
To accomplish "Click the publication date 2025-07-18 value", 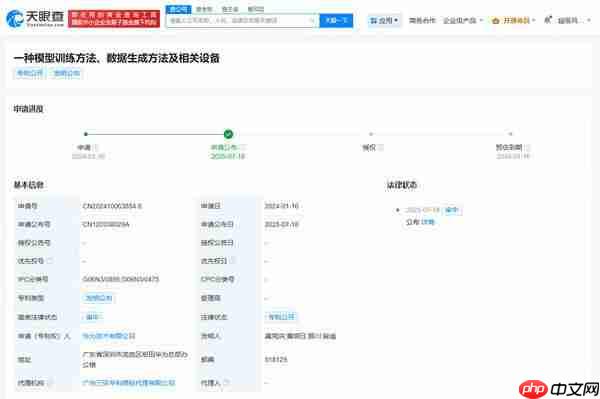I will (x=281, y=224).
